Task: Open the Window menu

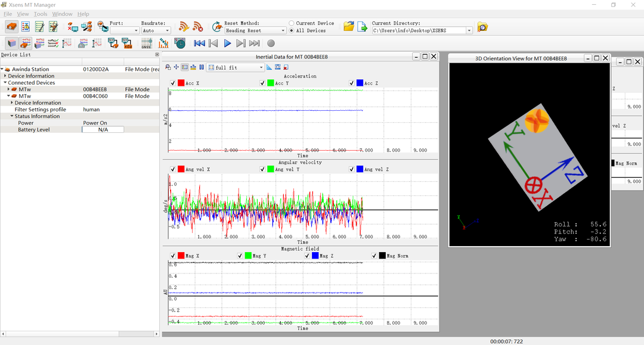Action: coord(62,14)
